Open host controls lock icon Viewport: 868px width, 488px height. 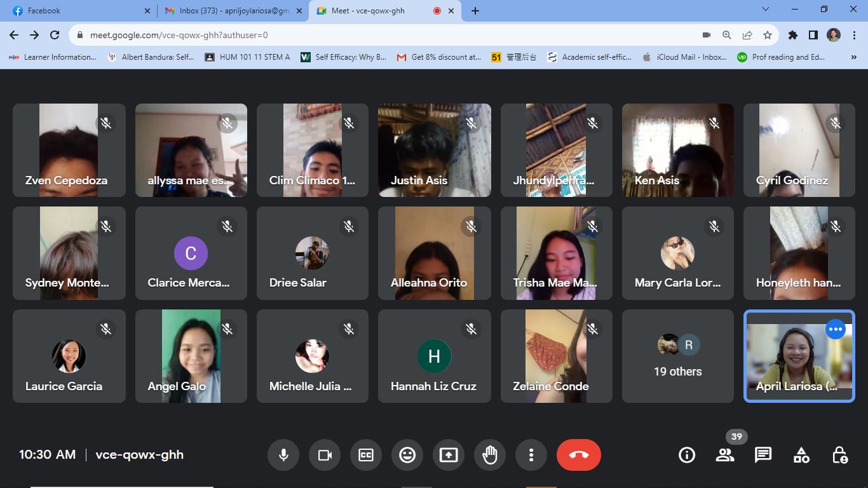tap(839, 455)
